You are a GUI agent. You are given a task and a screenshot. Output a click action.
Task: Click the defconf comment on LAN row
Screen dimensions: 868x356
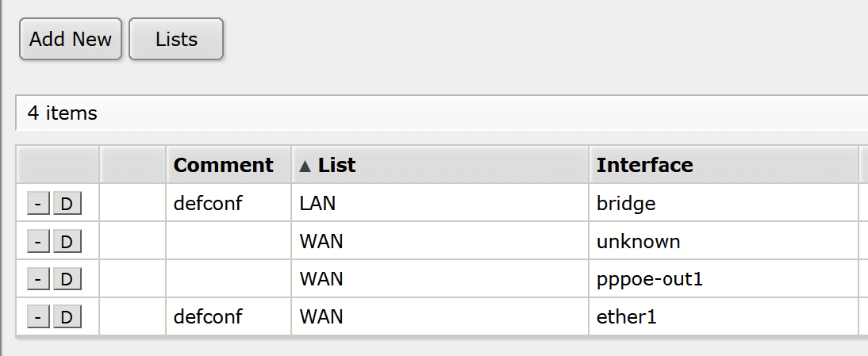pyautogui.click(x=208, y=204)
